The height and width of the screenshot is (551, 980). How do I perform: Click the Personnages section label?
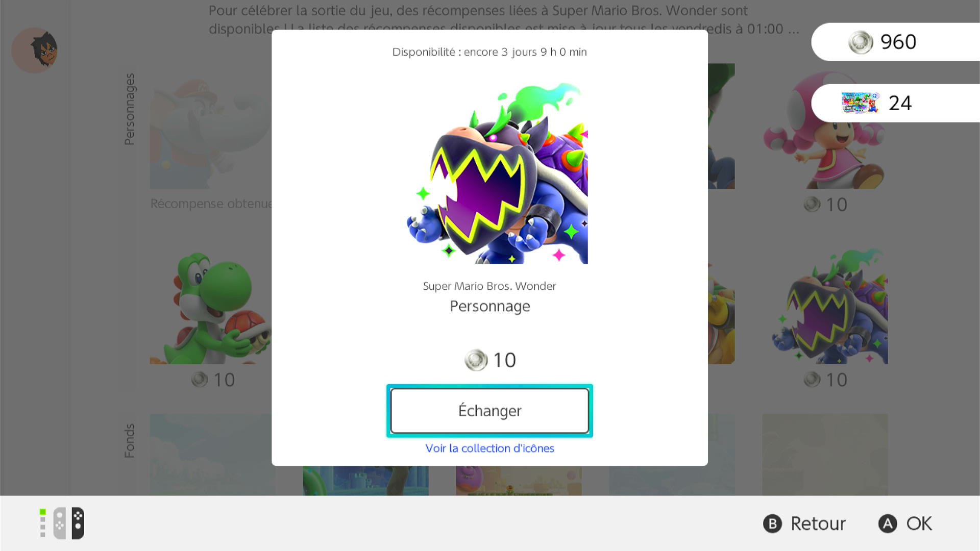tap(130, 109)
